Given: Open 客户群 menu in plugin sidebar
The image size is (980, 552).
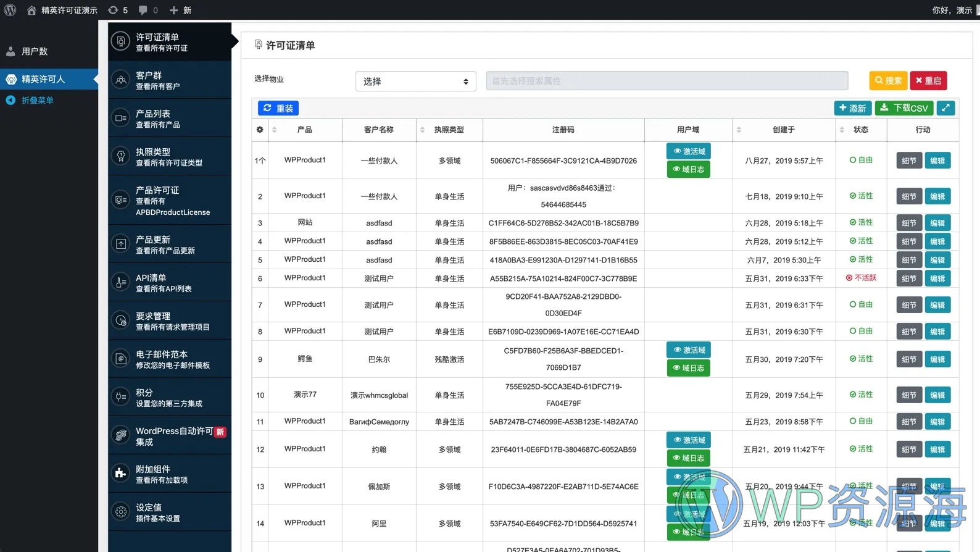Looking at the screenshot, I should [x=170, y=80].
